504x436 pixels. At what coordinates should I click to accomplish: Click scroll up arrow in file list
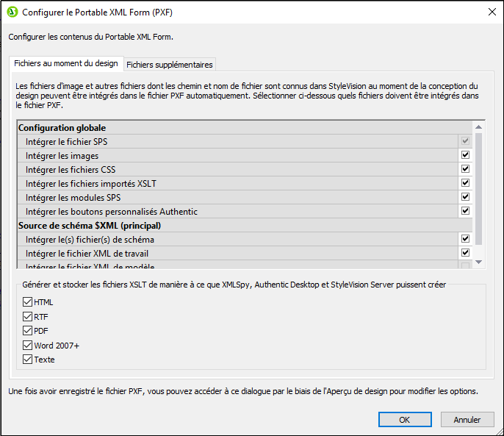(479, 126)
